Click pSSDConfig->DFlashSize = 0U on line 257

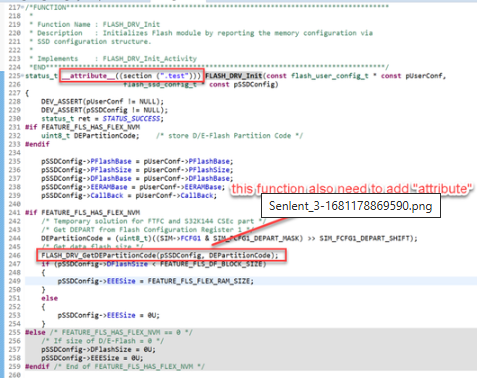98,349
